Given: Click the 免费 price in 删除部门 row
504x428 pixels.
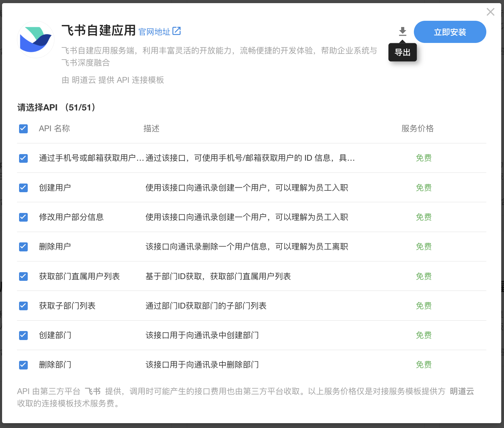Looking at the screenshot, I should click(424, 365).
